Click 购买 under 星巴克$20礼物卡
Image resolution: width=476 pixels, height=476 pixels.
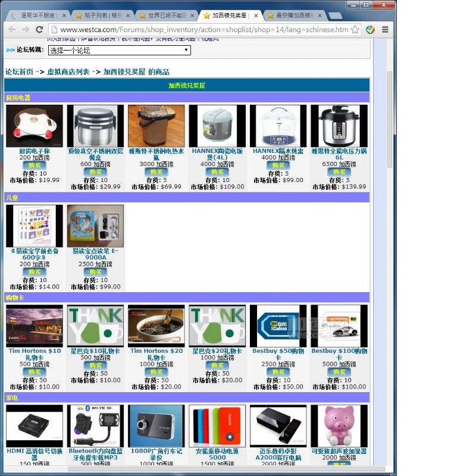[217, 365]
